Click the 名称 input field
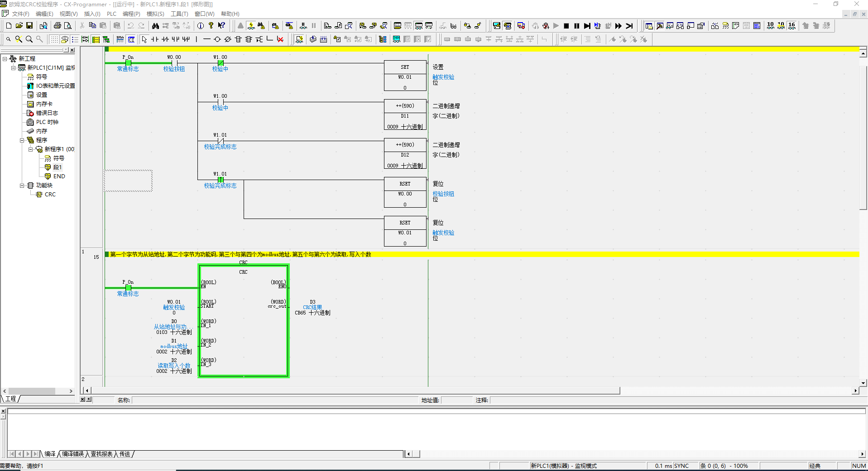 [x=275, y=400]
